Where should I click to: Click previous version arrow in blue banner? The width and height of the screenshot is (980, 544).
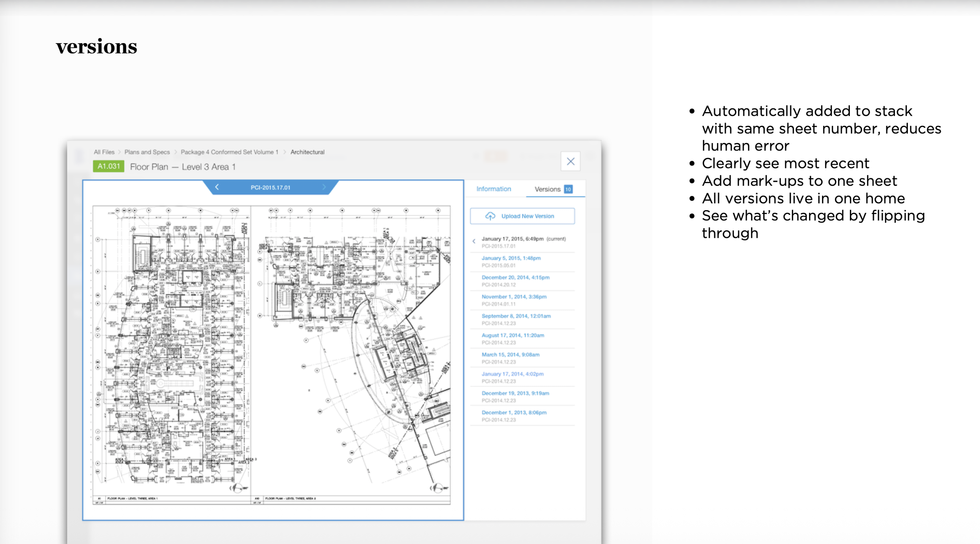coord(217,187)
